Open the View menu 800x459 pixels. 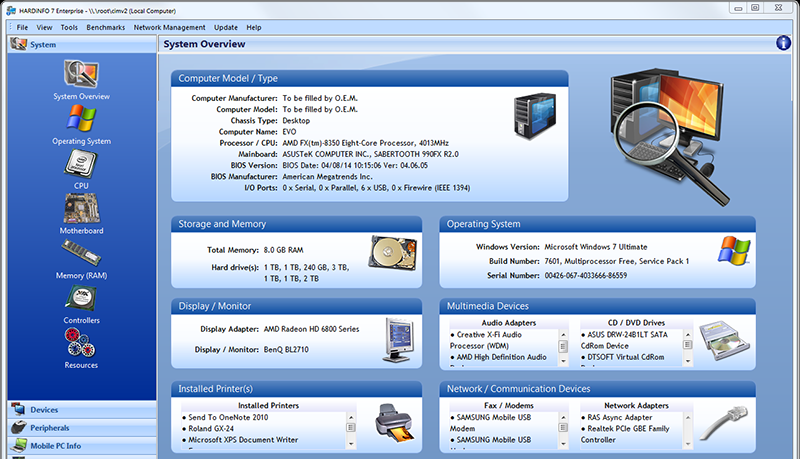click(44, 28)
